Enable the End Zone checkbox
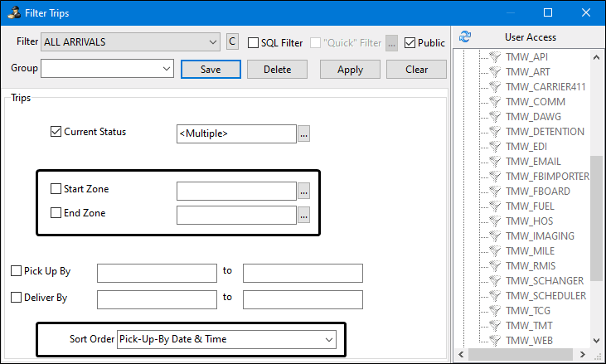 pyautogui.click(x=56, y=212)
